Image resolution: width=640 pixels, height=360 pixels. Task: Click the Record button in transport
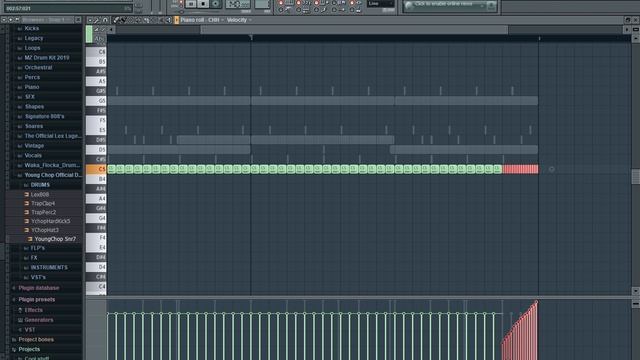(x=215, y=4)
